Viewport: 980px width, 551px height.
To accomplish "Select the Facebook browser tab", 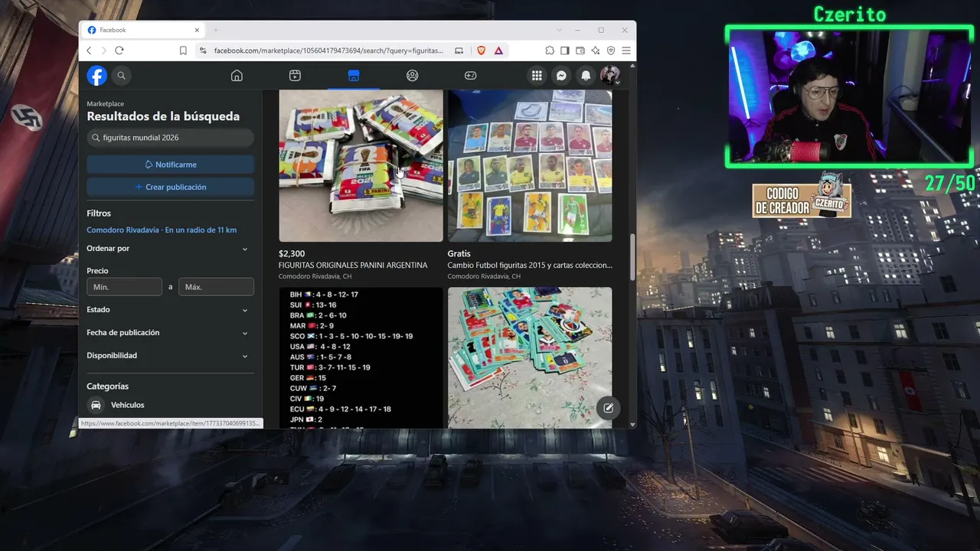I will tap(143, 30).
